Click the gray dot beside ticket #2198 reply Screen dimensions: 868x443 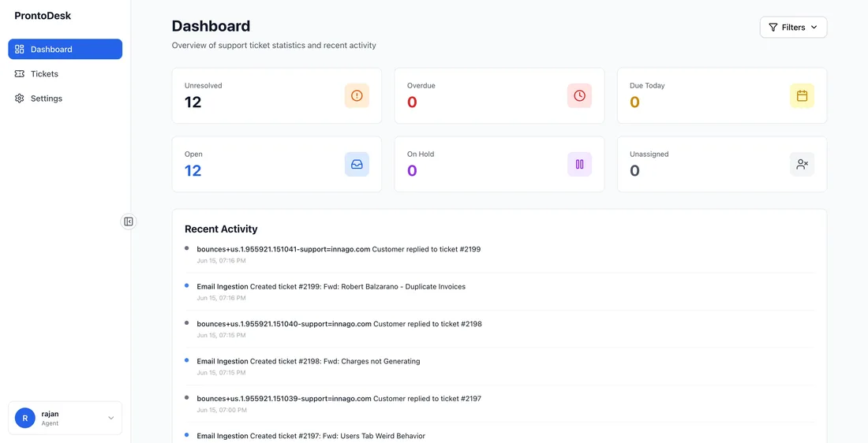[187, 322]
